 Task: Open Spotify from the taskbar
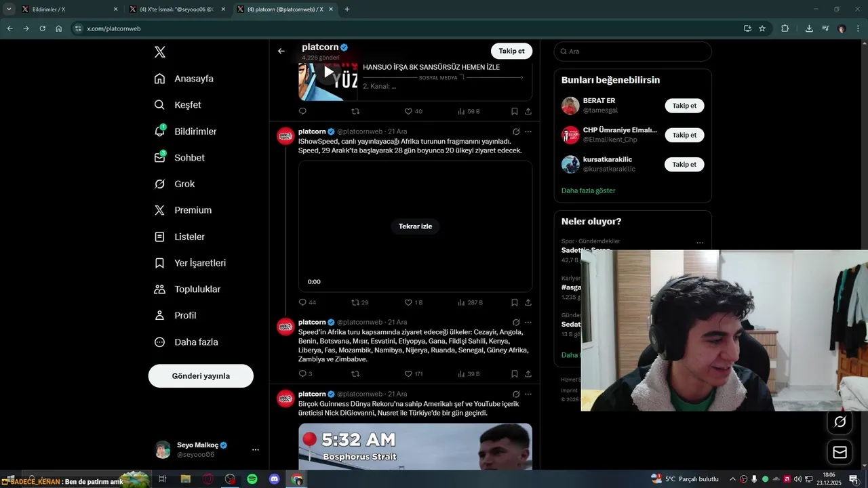coord(252,479)
